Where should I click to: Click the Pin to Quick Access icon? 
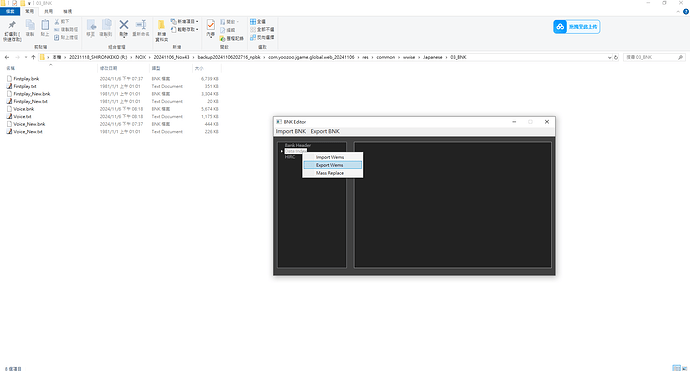[x=12, y=25]
